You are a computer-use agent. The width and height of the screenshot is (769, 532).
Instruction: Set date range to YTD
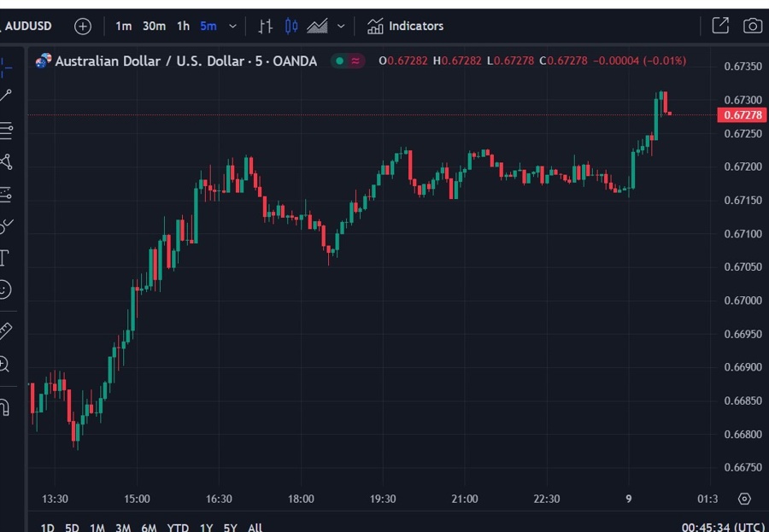(x=178, y=528)
